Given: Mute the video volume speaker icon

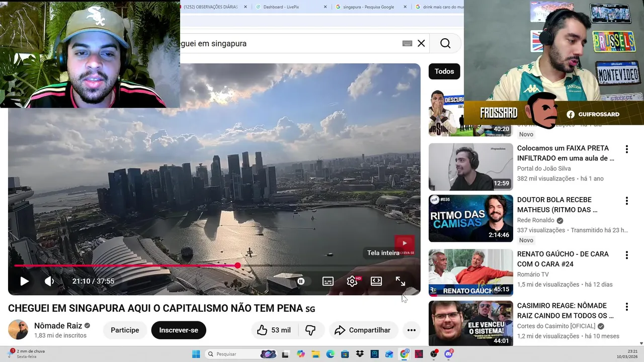Looking at the screenshot, I should [49, 281].
